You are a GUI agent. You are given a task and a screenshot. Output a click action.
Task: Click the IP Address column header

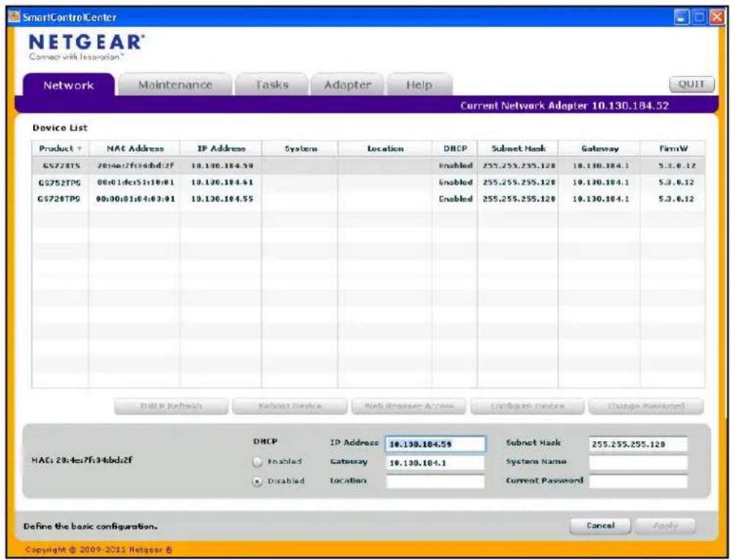point(221,149)
